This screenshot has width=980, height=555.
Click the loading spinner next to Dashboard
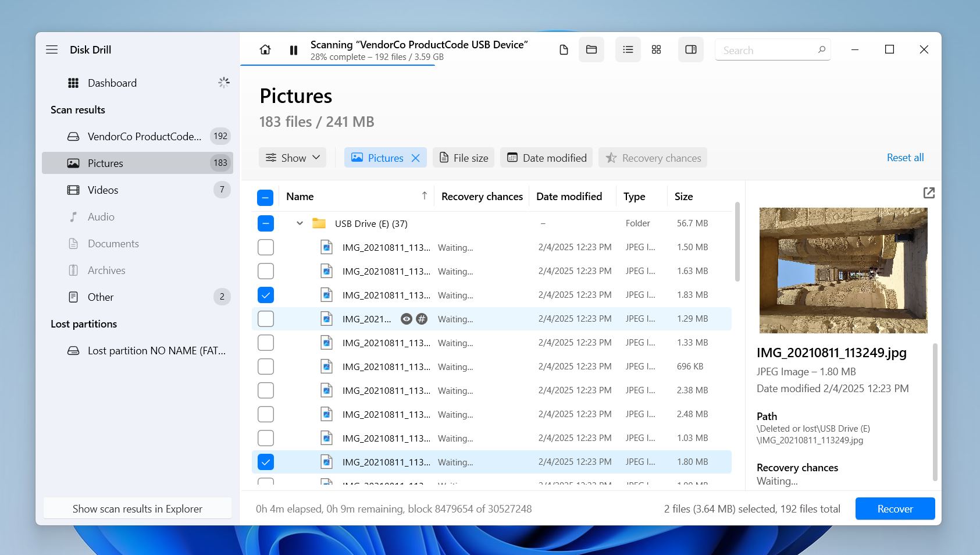tap(224, 83)
